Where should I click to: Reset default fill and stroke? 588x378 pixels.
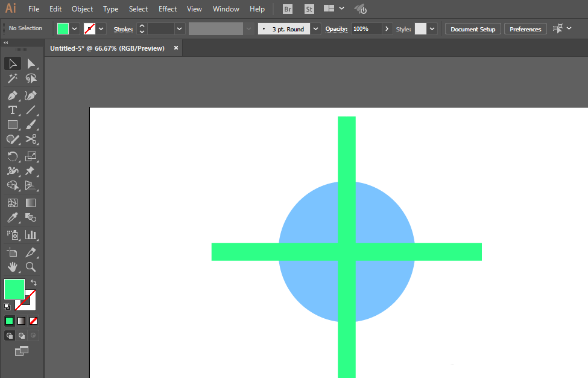[7, 307]
